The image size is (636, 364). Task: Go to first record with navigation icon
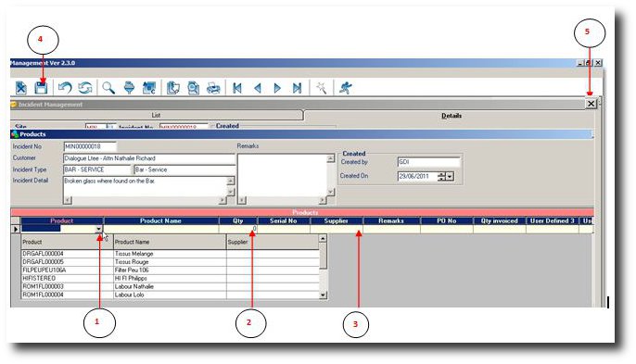click(237, 88)
